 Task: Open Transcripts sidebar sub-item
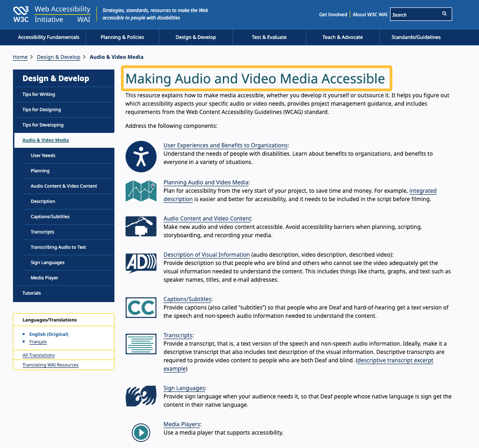coord(69,232)
